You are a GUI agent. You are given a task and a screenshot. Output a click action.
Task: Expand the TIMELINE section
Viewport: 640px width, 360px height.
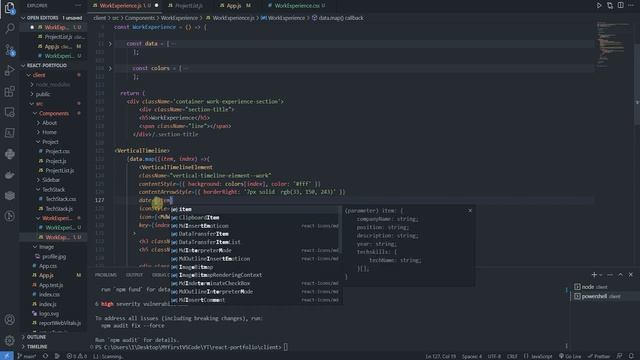[37, 347]
